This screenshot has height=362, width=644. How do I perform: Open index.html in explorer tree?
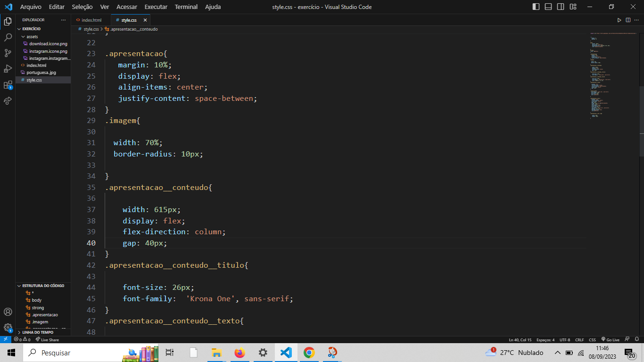[x=43, y=66]
